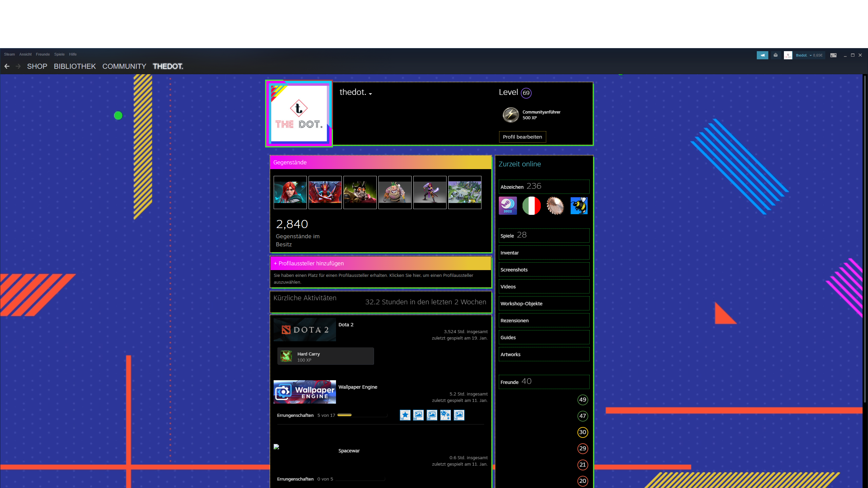Switch to the THEDOT. tab

click(168, 66)
